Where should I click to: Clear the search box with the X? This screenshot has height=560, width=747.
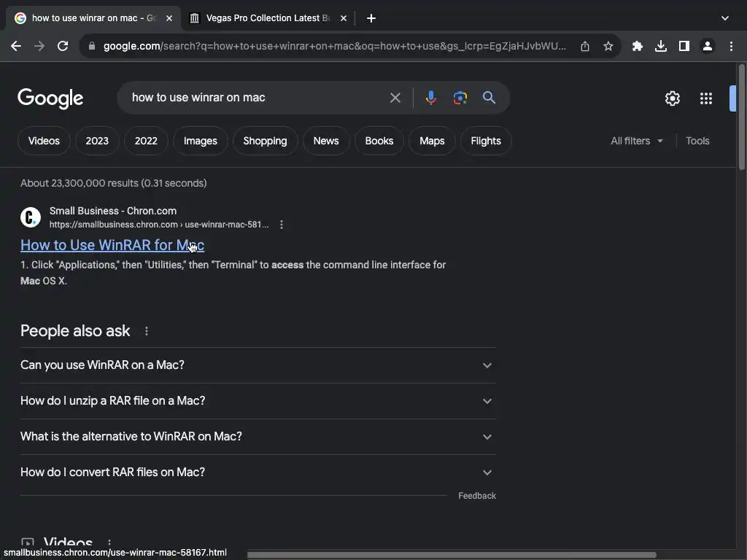[395, 98]
